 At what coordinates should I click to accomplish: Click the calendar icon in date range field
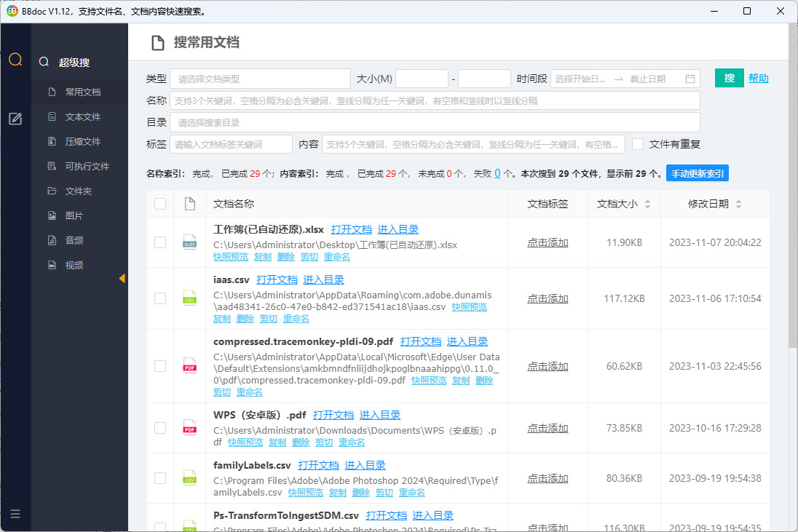coord(690,79)
